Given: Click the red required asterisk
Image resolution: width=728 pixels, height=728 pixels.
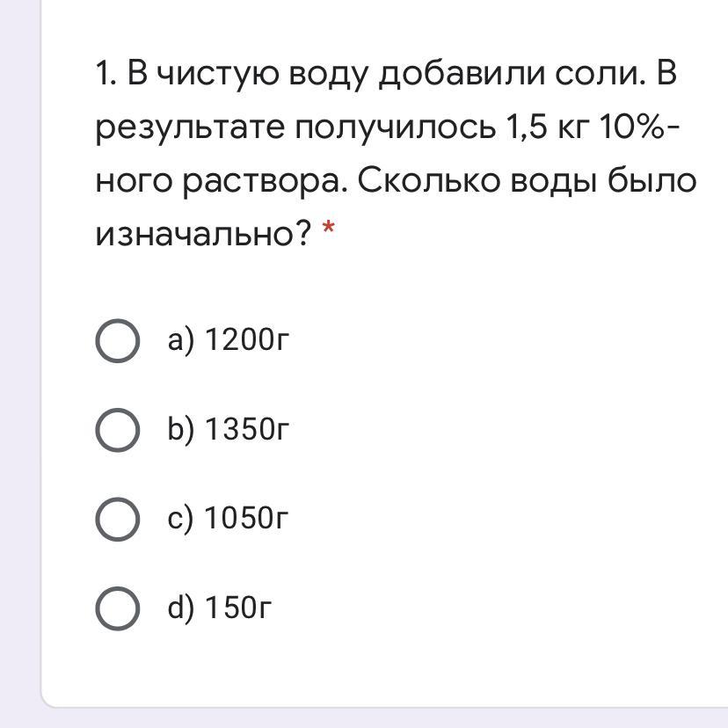Looking at the screenshot, I should tap(328, 231).
